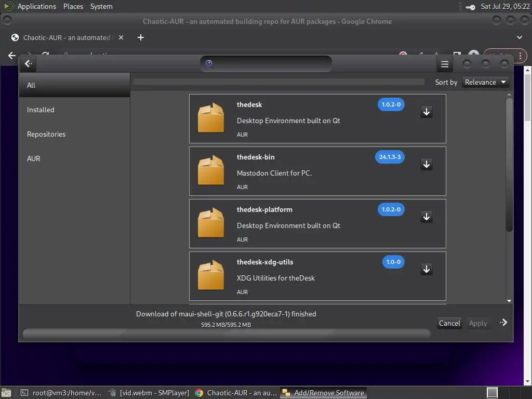Select the All category in the sidebar
The width and height of the screenshot is (532, 399).
click(74, 85)
